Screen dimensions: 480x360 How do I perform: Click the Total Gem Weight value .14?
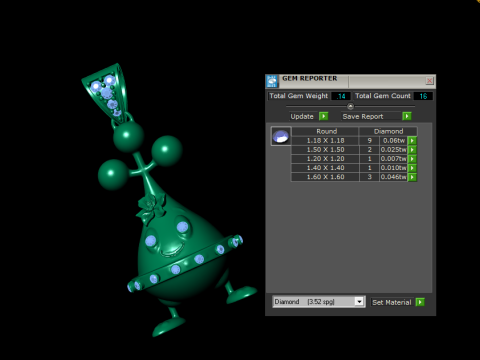pos(341,96)
